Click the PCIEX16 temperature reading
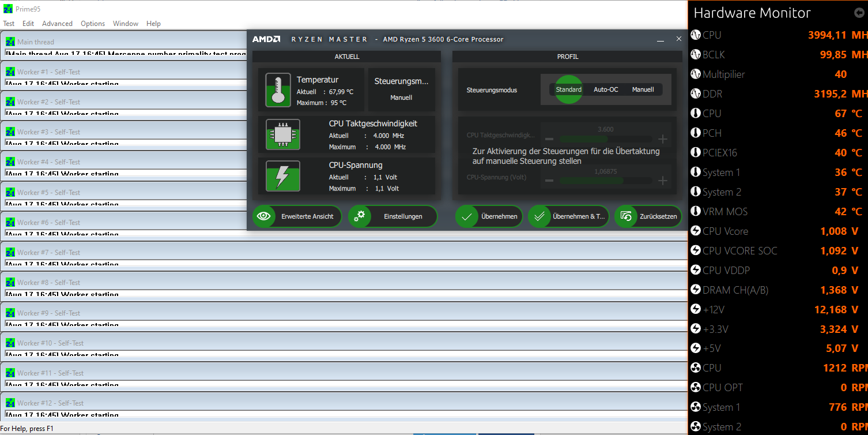 pyautogui.click(x=849, y=153)
